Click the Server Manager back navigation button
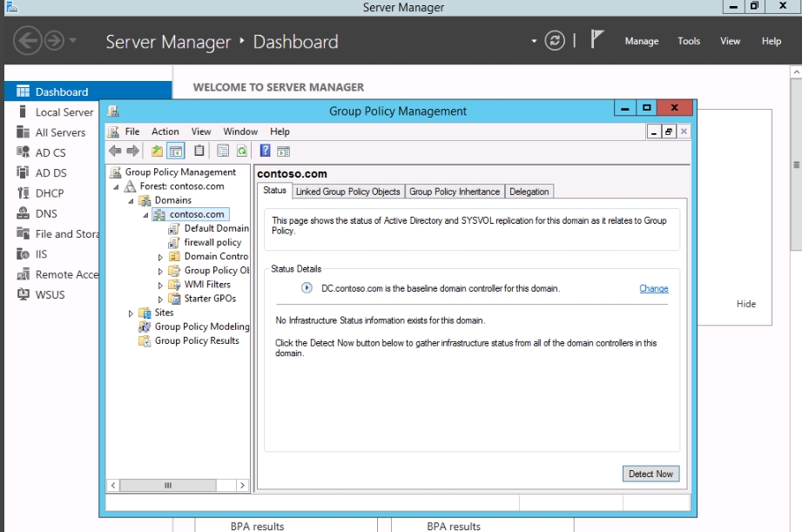The image size is (802, 532). (27, 40)
